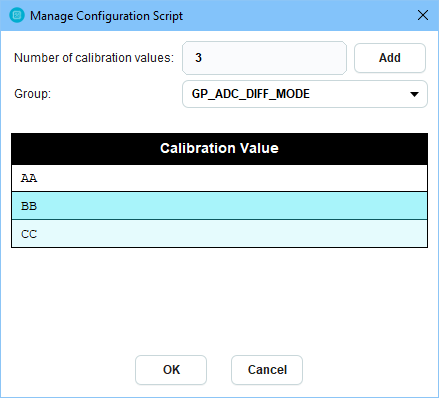Select the AA calibration value row
The image size is (439, 398).
(219, 178)
